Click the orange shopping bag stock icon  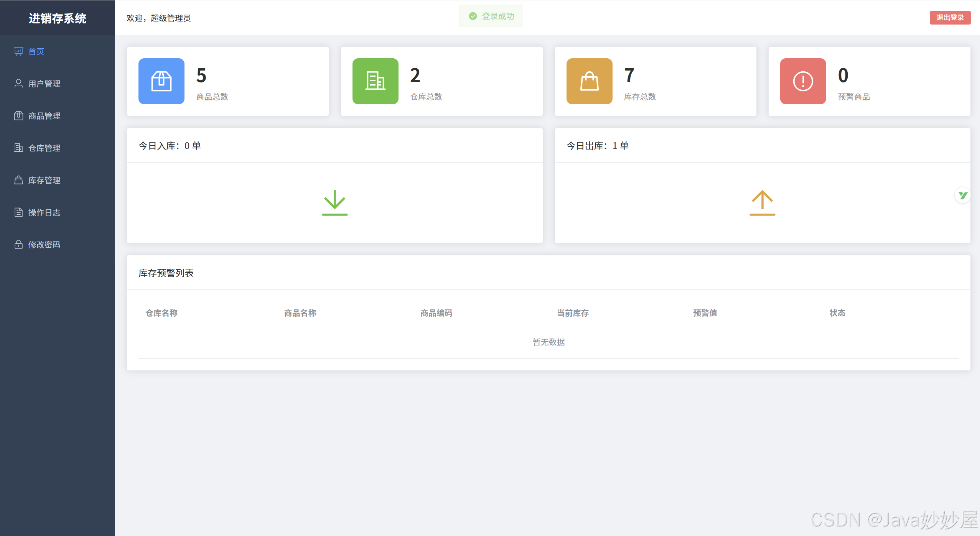pyautogui.click(x=589, y=81)
